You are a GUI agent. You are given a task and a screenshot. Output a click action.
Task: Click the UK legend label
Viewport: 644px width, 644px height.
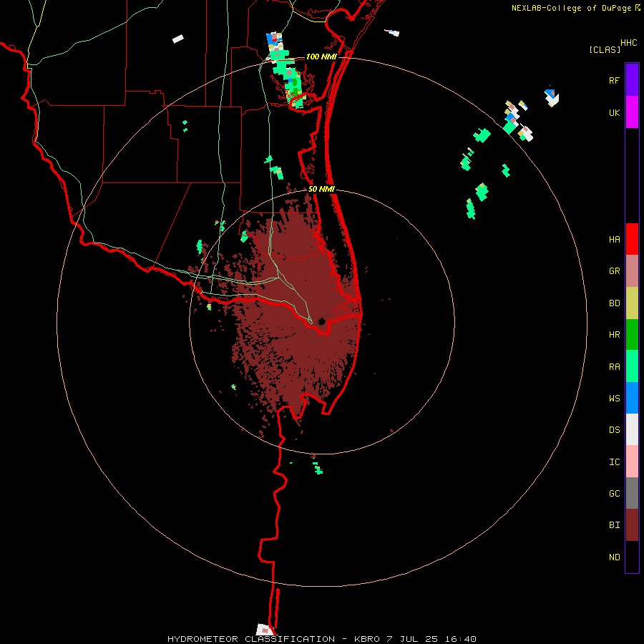pyautogui.click(x=614, y=113)
